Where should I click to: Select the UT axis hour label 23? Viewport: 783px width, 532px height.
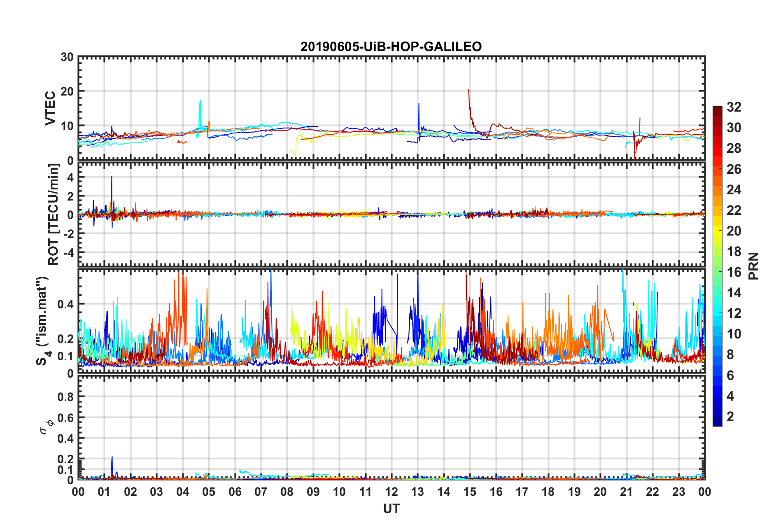click(679, 492)
